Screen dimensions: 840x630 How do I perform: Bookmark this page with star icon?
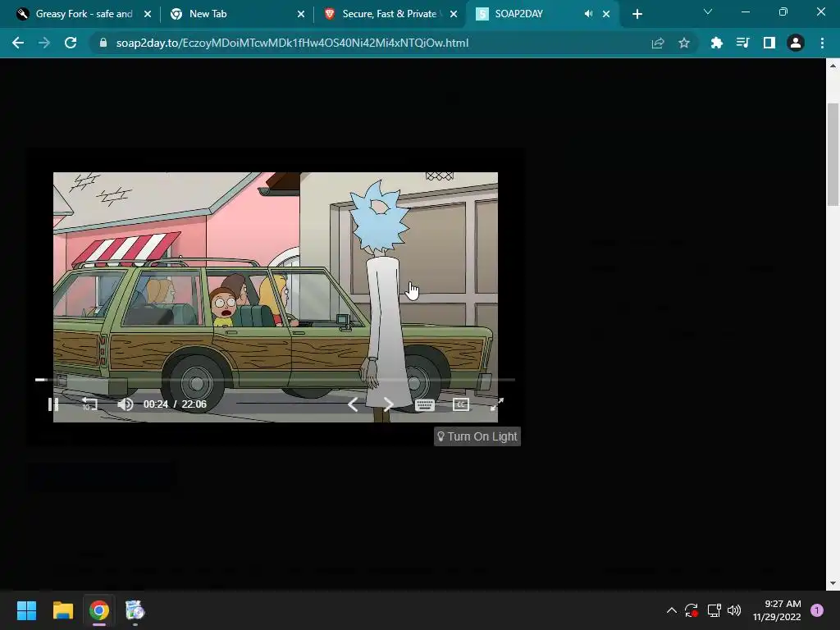point(684,43)
